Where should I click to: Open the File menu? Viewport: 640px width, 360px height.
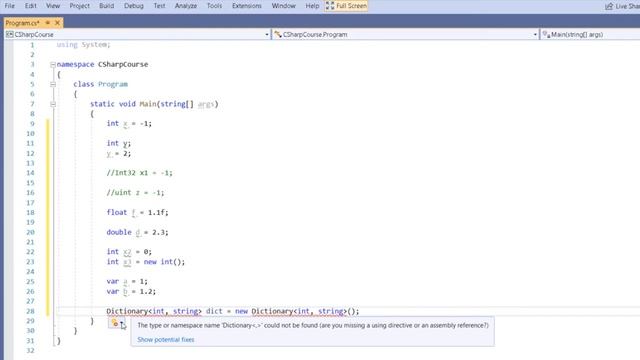click(9, 6)
